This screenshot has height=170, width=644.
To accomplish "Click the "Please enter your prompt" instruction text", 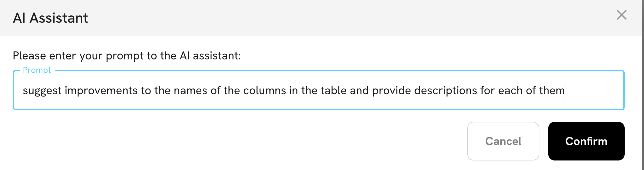I will click(x=127, y=56).
